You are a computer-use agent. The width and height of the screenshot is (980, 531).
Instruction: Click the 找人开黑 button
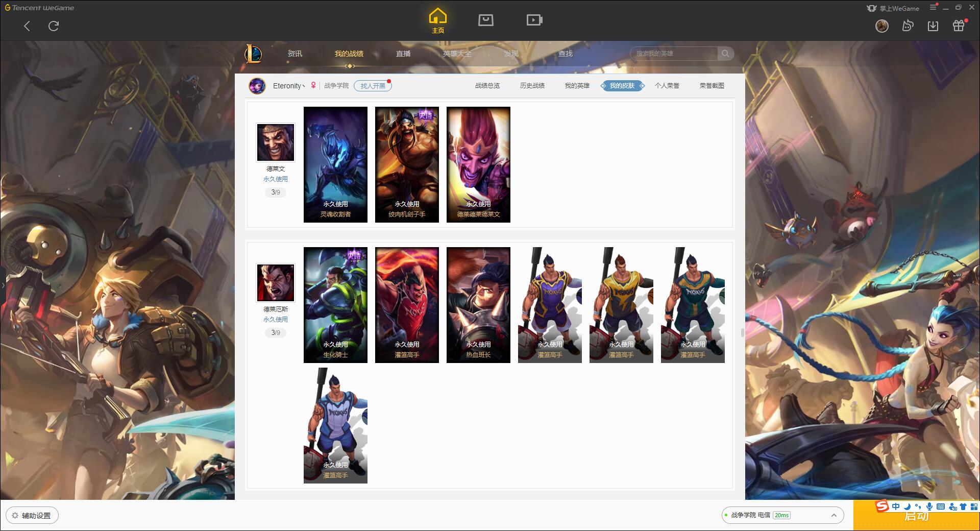[x=373, y=86]
